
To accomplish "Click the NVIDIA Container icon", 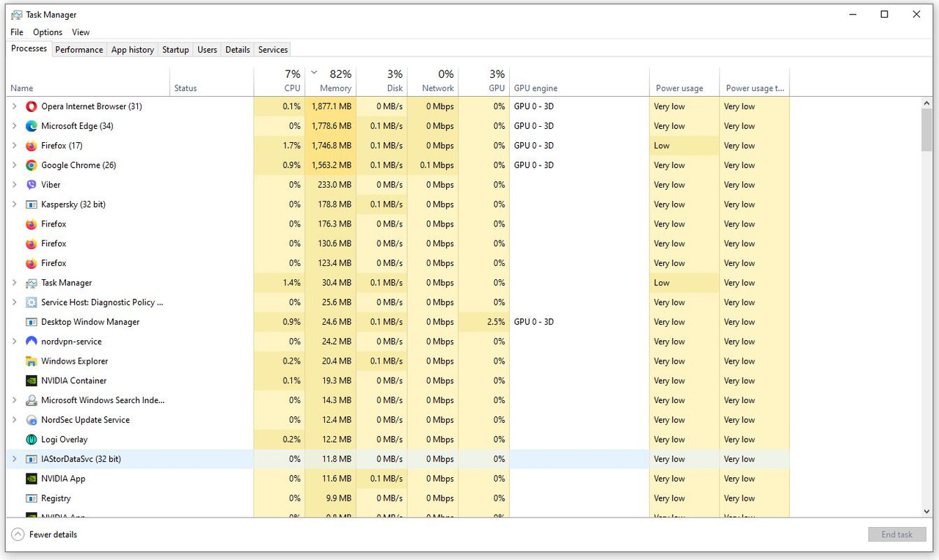I will [x=32, y=380].
